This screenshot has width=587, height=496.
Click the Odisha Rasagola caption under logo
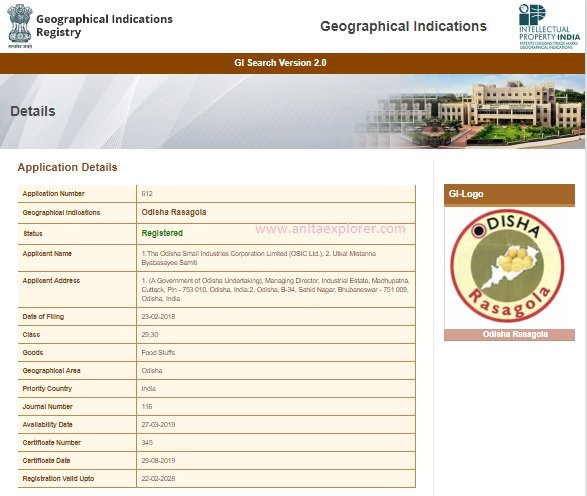tap(515, 334)
